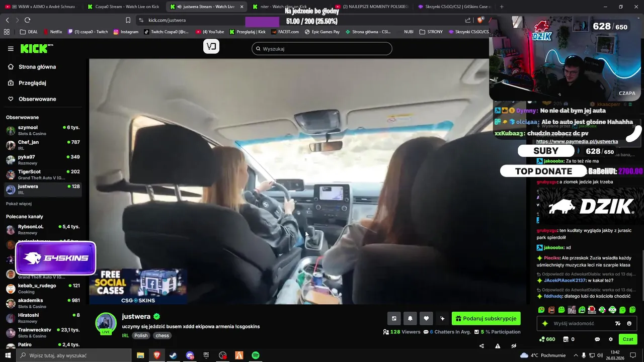
Task: Click the news/feed icon button under video
Action: point(394,318)
